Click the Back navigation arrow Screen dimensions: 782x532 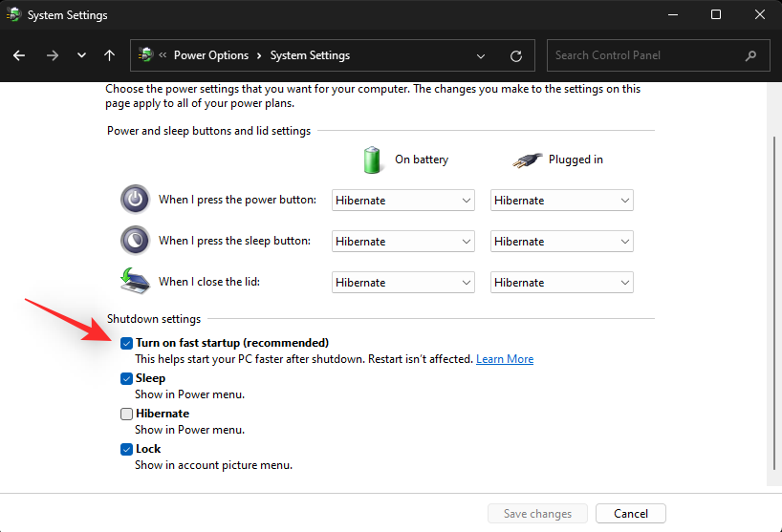[19, 55]
